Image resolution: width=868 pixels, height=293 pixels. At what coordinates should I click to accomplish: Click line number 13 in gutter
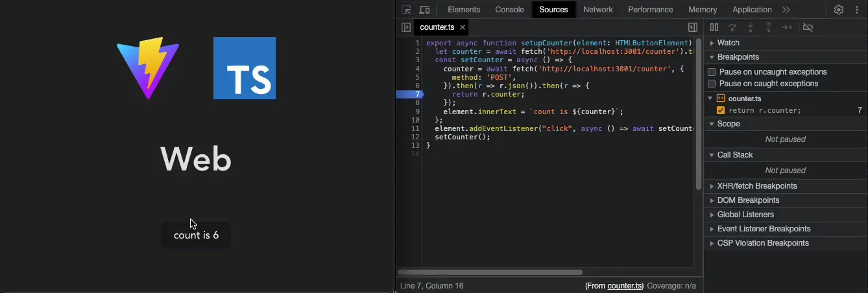point(415,145)
